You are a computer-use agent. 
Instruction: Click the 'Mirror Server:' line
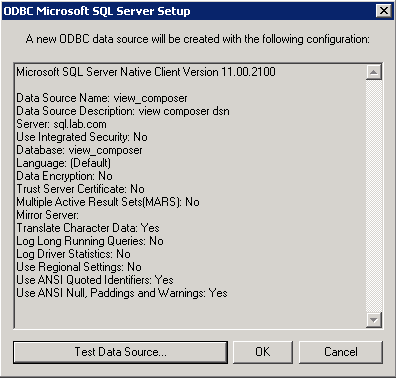pyautogui.click(x=48, y=215)
